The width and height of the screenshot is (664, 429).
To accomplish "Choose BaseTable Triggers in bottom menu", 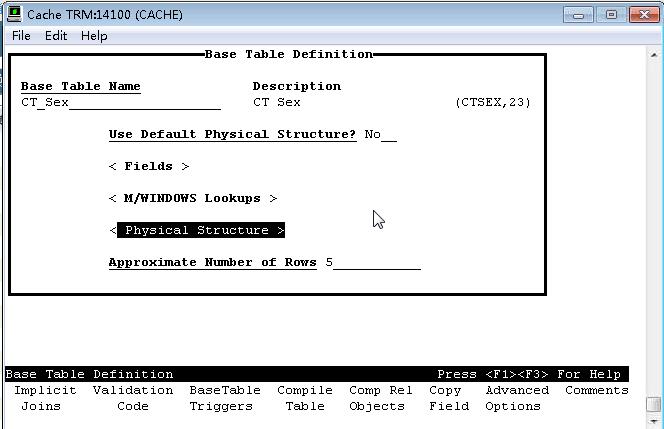I will click(x=225, y=398).
